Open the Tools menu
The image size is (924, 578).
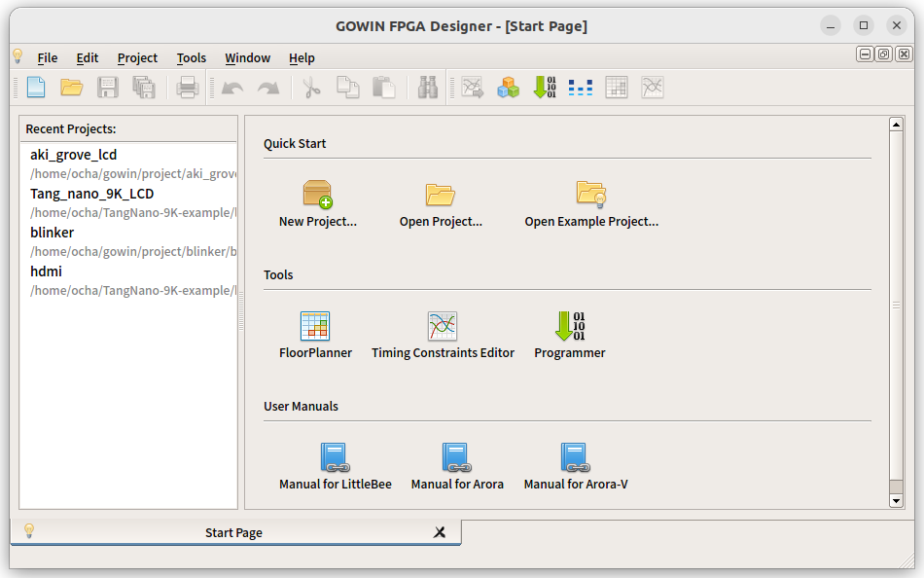pos(192,58)
